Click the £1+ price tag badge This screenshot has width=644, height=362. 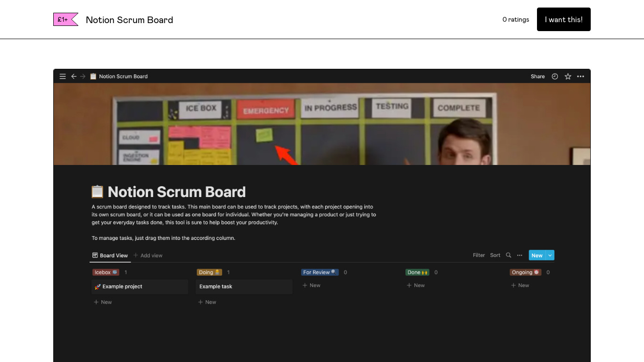coord(66,19)
